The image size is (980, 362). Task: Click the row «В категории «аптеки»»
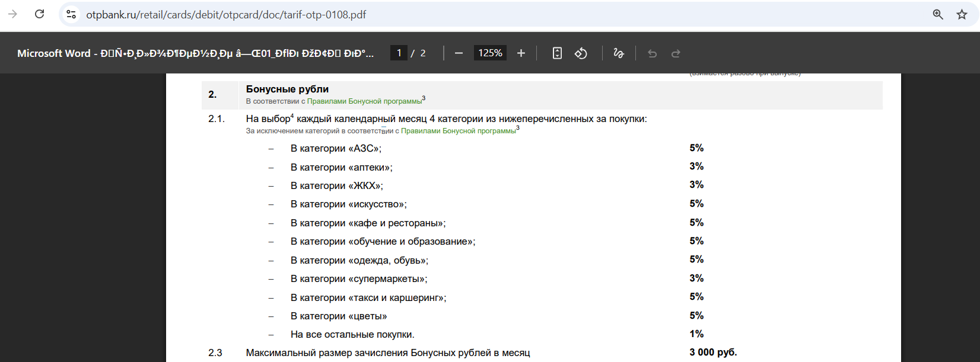point(342,167)
